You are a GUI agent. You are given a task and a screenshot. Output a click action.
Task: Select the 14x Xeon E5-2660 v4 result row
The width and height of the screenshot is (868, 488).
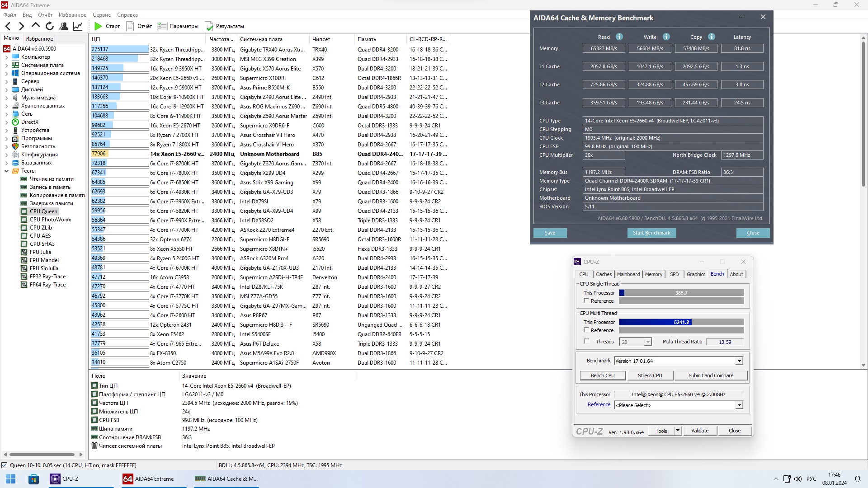(x=269, y=154)
